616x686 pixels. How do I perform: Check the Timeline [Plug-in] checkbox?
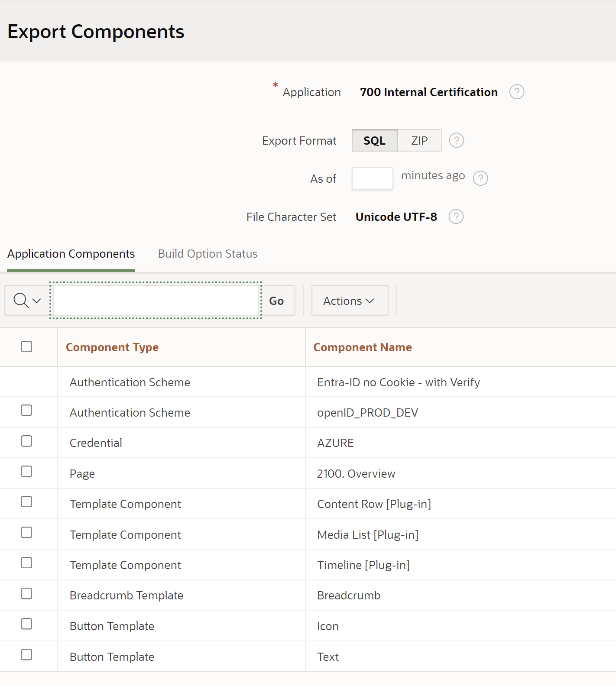pos(26,563)
